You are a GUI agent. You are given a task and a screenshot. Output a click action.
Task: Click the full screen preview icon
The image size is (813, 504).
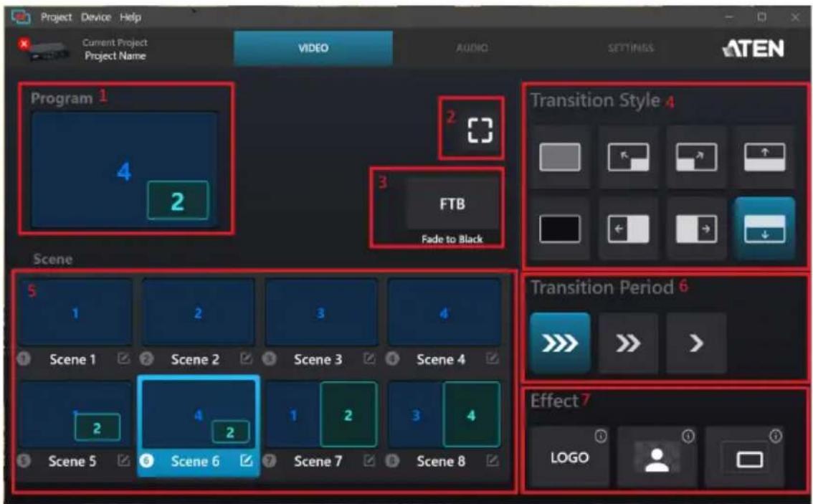click(480, 130)
